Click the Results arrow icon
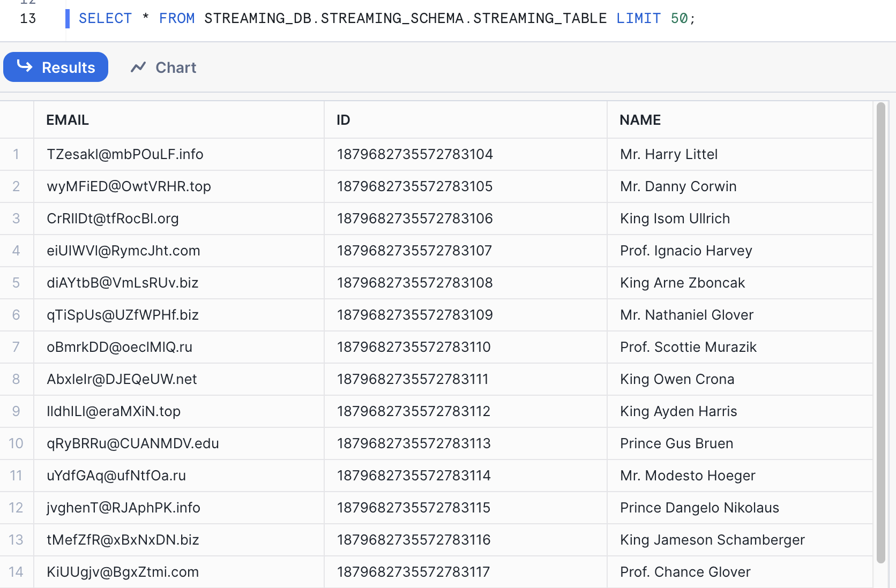Screen dimensions: 896x588 coord(25,66)
